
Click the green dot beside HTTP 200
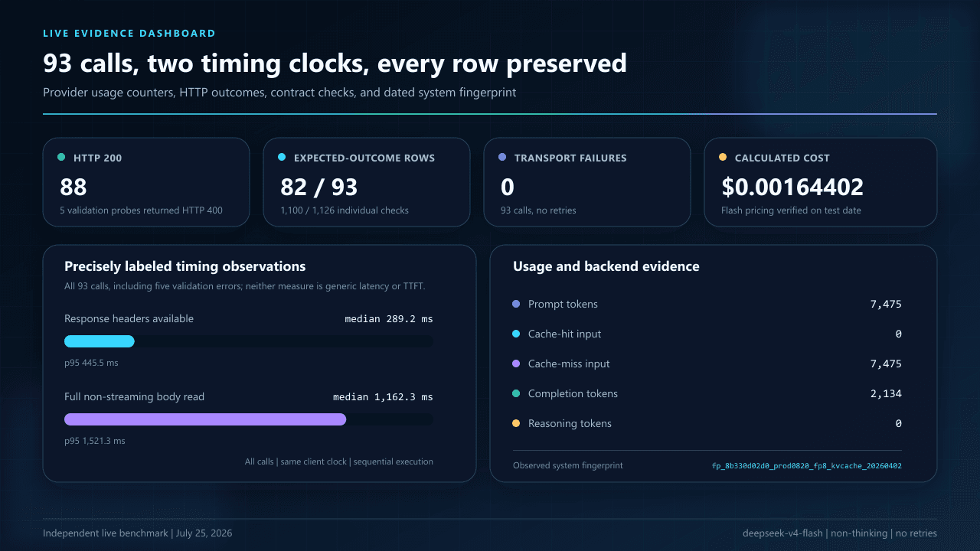[61, 158]
